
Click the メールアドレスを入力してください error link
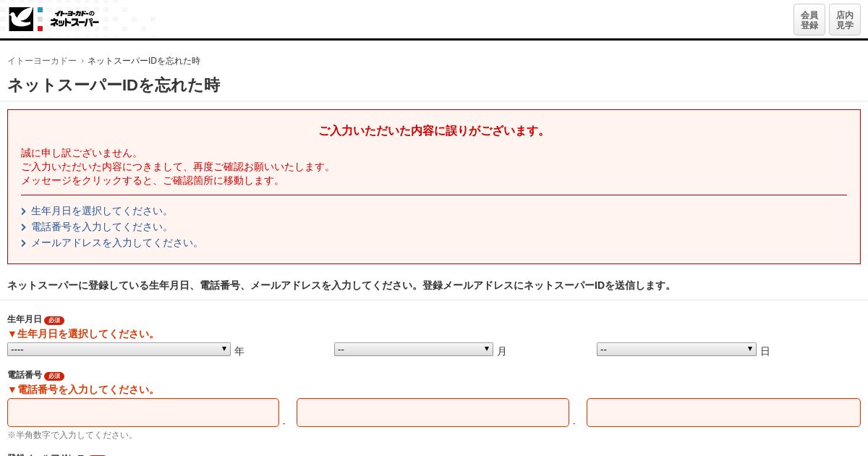pos(116,243)
